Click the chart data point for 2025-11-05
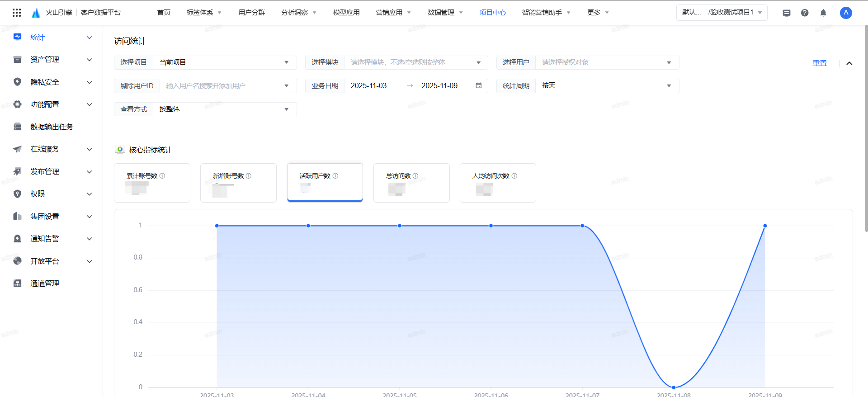The image size is (868, 397). pyautogui.click(x=400, y=226)
